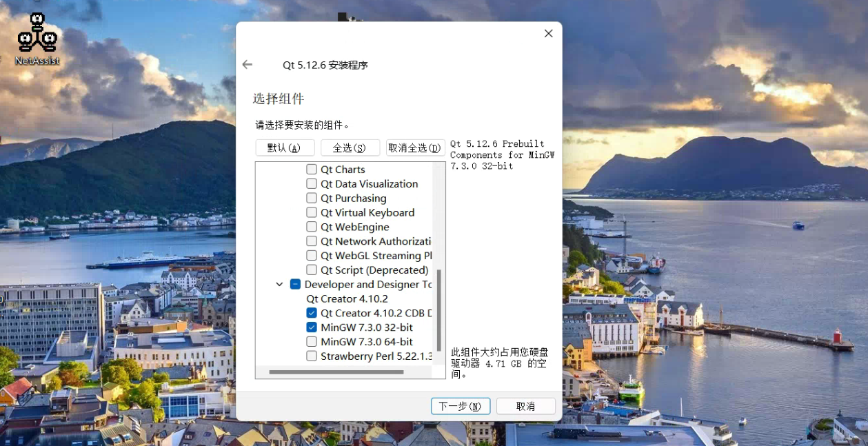
Task: Select the Qt Charts label
Action: click(x=343, y=170)
